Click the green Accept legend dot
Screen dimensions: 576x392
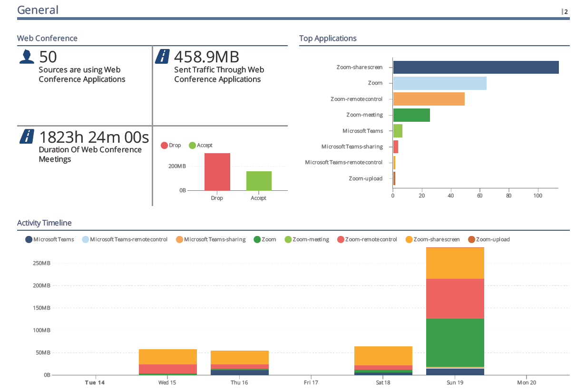point(193,146)
